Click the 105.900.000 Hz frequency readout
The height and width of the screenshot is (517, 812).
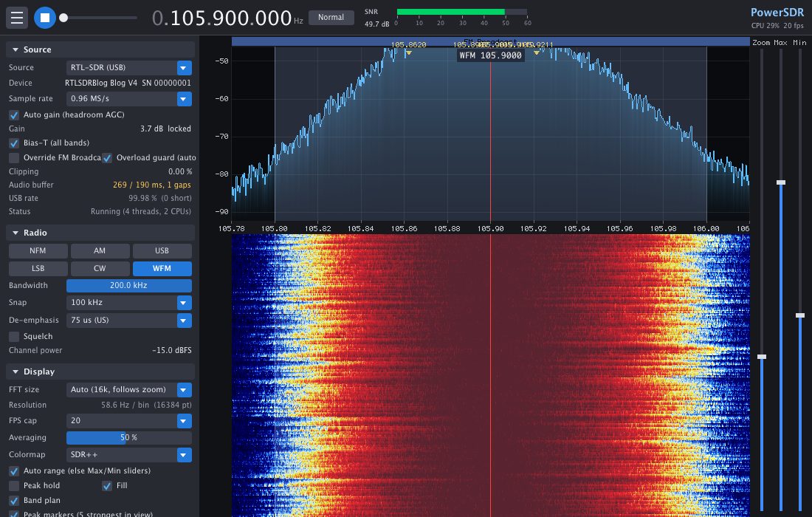tap(228, 18)
